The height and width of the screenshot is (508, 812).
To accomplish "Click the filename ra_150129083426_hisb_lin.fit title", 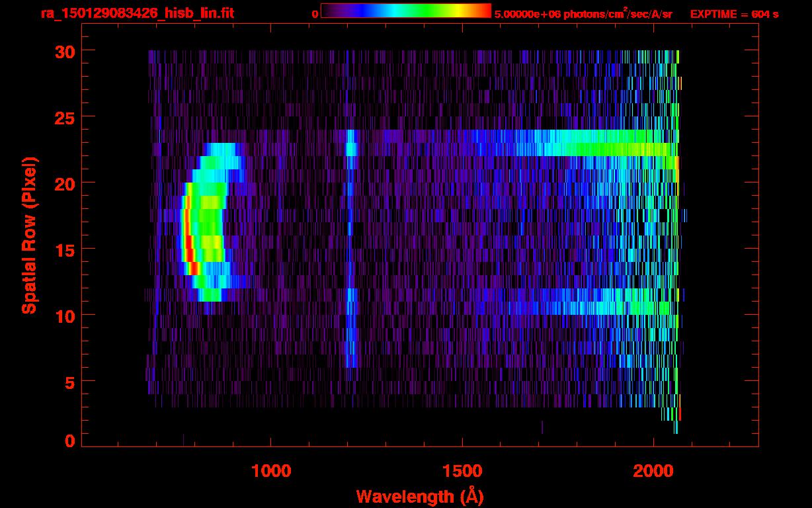I will pos(137,13).
